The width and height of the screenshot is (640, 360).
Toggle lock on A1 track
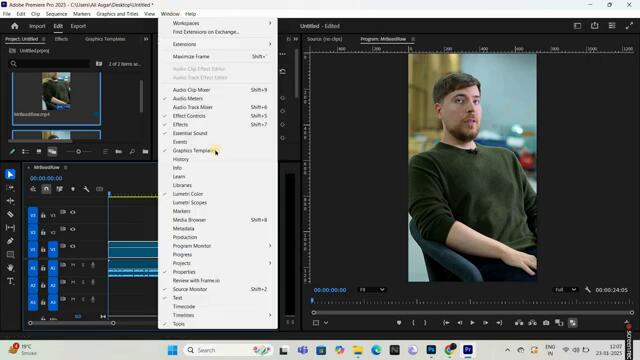43,268
